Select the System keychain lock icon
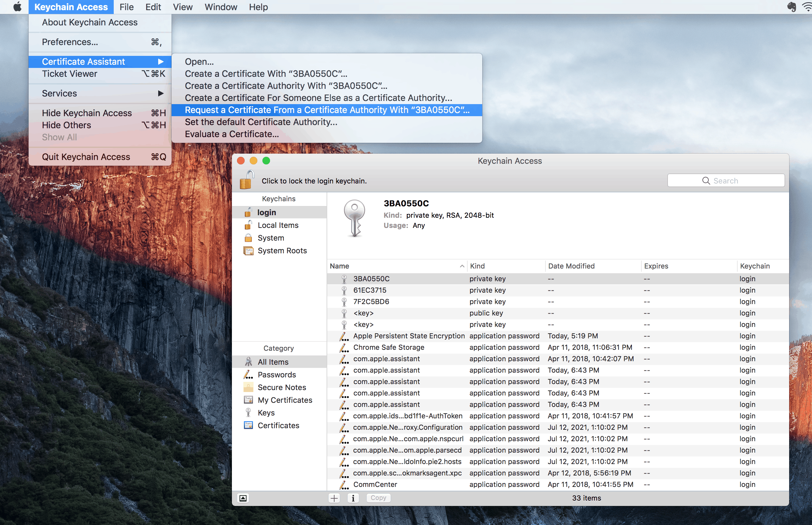Image resolution: width=812 pixels, height=525 pixels. 248,238
